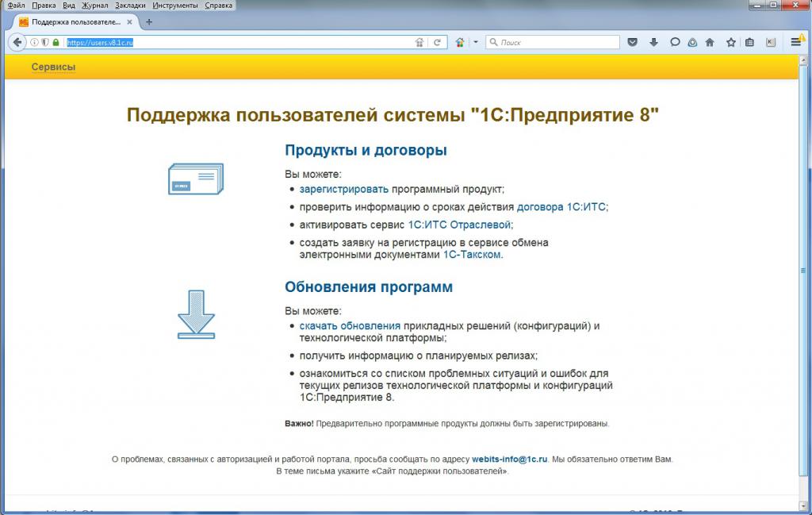
Task: Click the scrollbar down arrow
Action: click(x=803, y=505)
